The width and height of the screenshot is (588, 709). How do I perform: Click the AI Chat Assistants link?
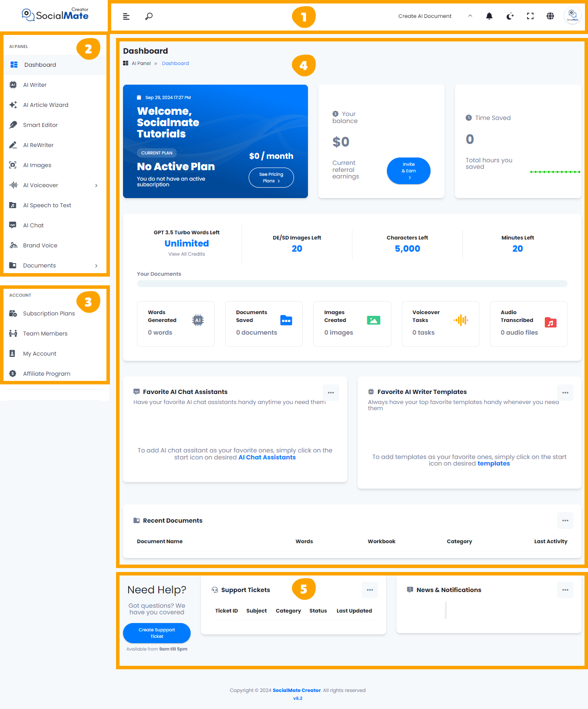pos(267,457)
